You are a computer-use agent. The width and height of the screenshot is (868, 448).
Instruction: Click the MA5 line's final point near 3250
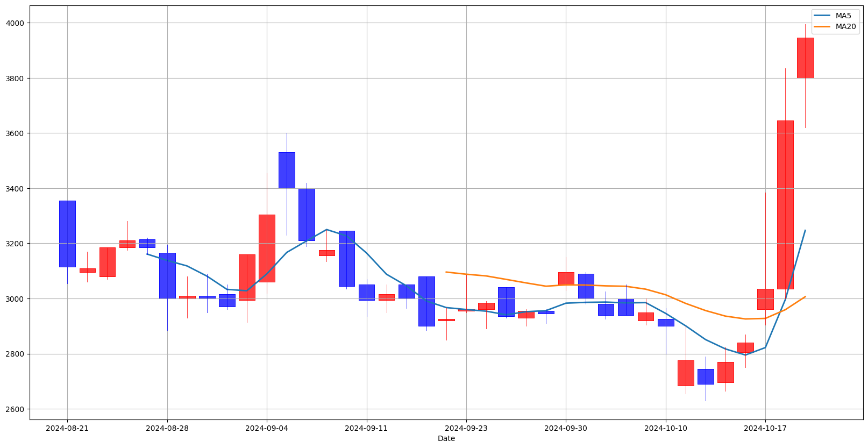805,230
